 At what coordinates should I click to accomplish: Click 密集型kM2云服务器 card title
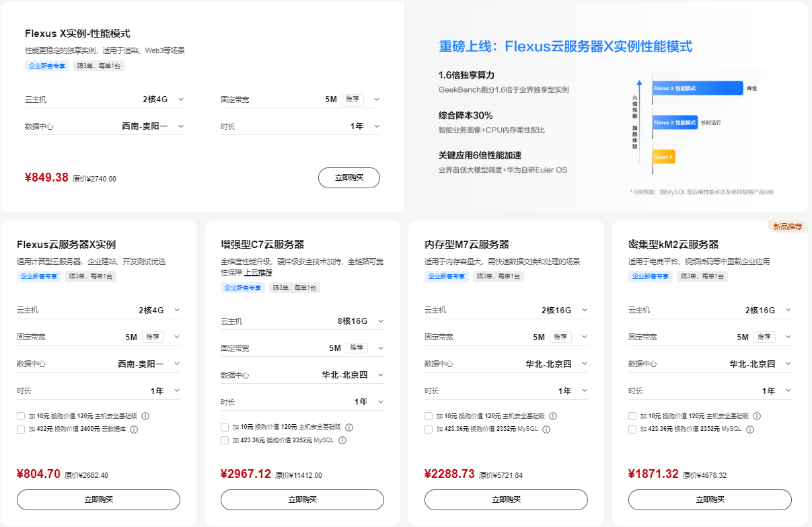pos(673,245)
